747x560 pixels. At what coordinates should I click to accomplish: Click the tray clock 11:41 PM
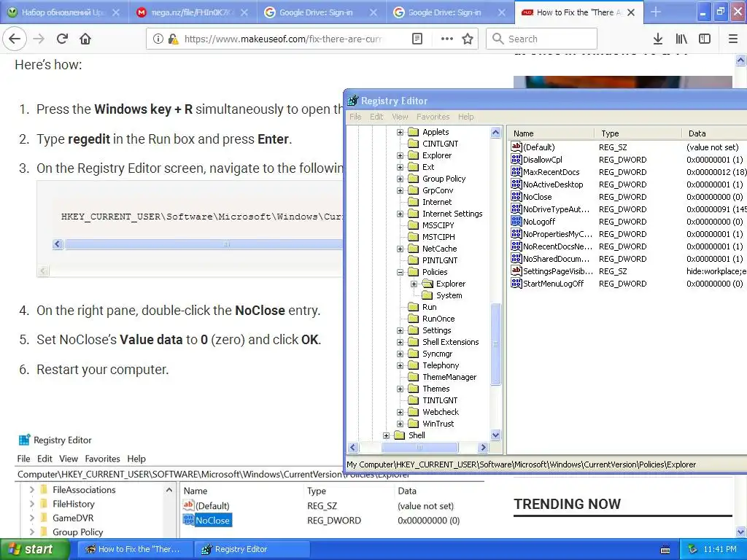click(x=720, y=549)
